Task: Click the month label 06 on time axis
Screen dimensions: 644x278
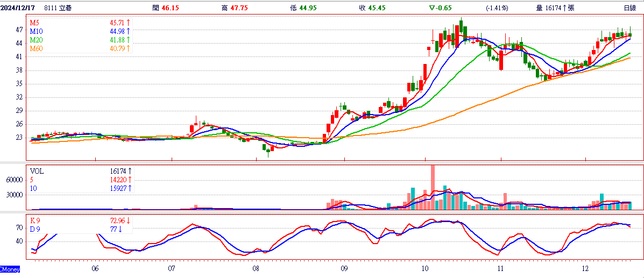Action: 95,269
